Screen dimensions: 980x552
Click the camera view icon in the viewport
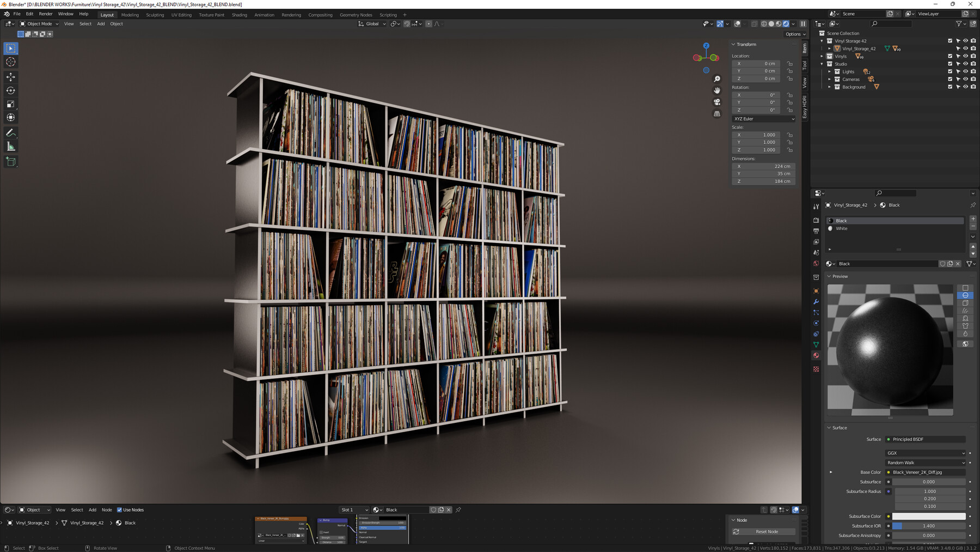pos(718,102)
